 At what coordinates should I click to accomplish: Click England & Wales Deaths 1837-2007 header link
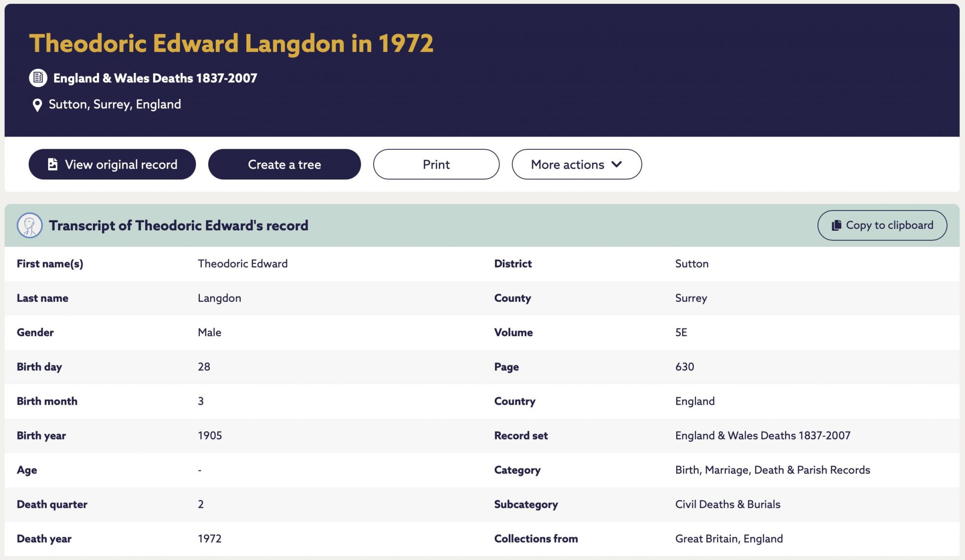coord(155,78)
